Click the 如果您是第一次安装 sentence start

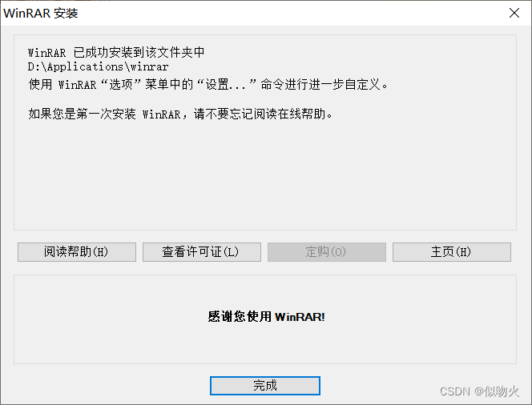click(x=82, y=114)
